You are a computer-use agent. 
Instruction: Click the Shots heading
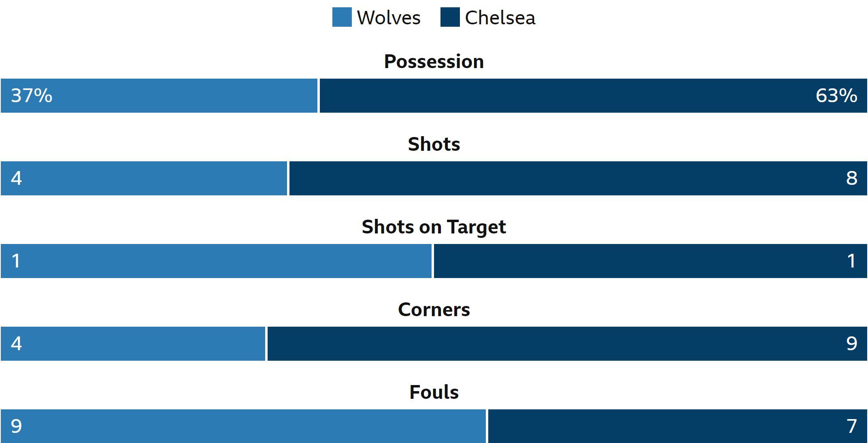click(434, 144)
